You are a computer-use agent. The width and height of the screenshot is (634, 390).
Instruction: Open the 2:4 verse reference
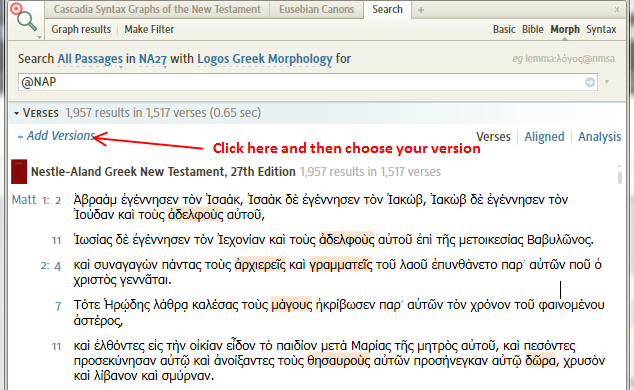click(51, 266)
